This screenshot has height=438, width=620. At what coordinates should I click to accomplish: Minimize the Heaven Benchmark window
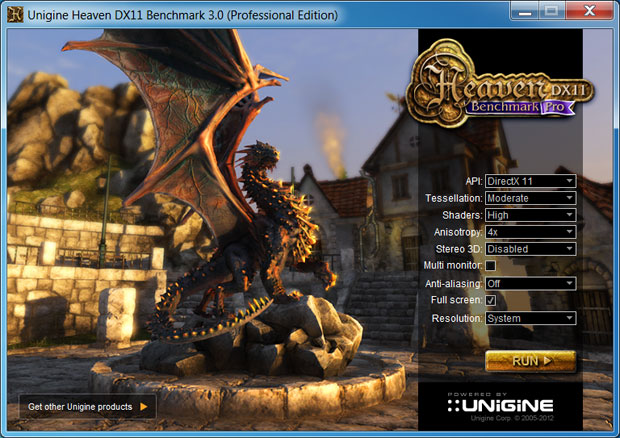pos(524,11)
